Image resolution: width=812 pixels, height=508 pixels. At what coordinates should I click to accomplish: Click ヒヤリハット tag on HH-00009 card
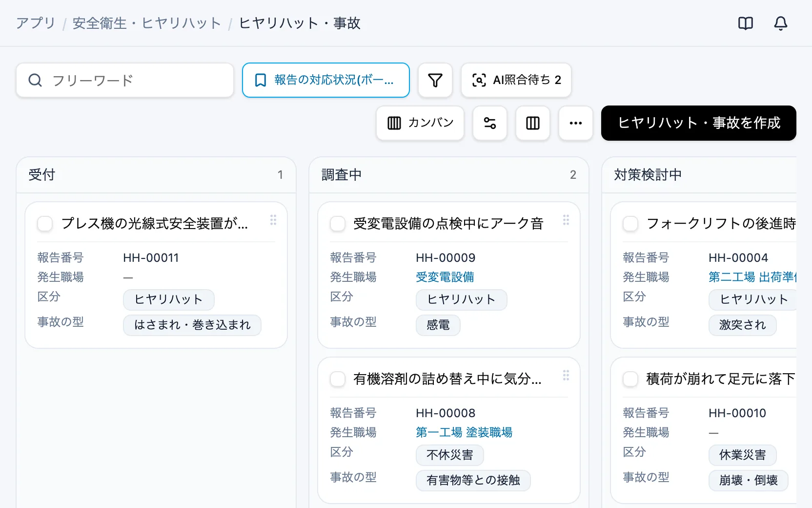click(462, 299)
